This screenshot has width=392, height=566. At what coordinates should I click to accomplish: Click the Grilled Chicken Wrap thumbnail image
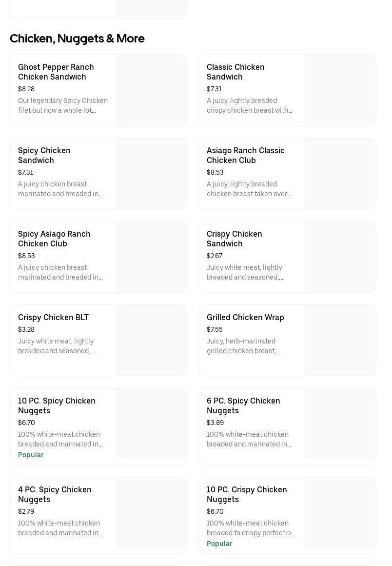click(339, 341)
